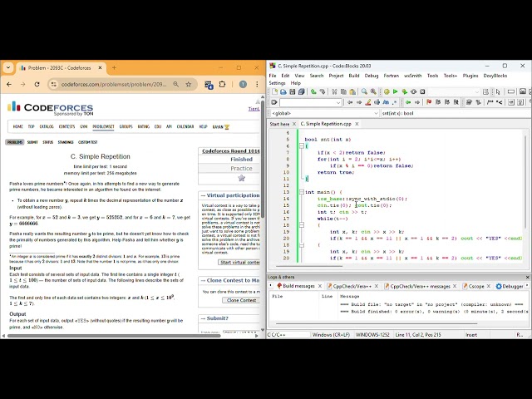This screenshot has height=399, width=532.
Task: Save the file with the floppy disk icon
Action: pyautogui.click(x=292, y=91)
